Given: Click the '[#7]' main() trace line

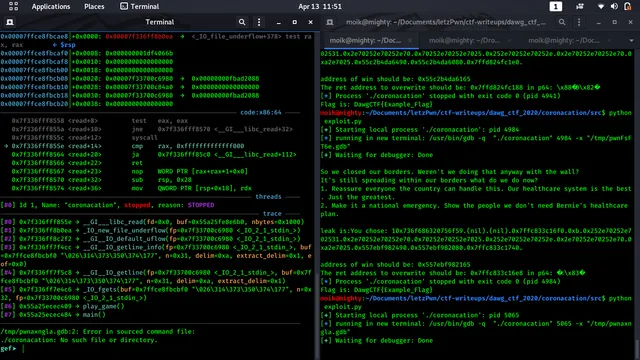Looking at the screenshot, I should point(53,315).
